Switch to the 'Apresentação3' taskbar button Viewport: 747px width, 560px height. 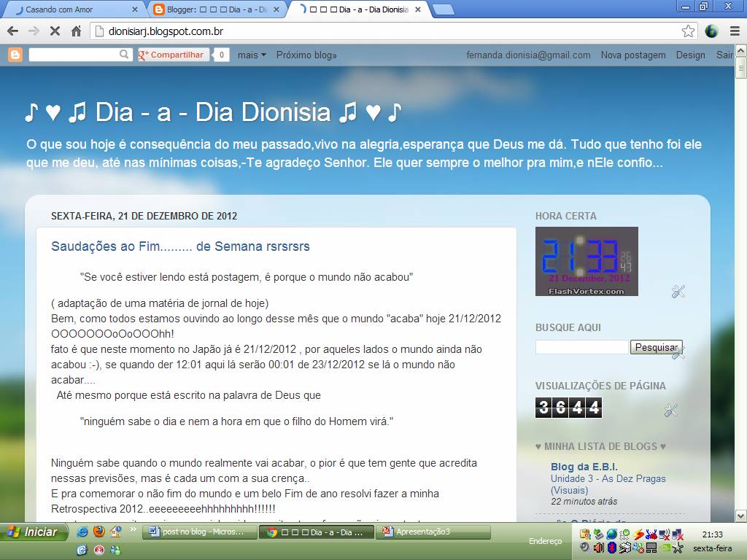click(x=433, y=532)
